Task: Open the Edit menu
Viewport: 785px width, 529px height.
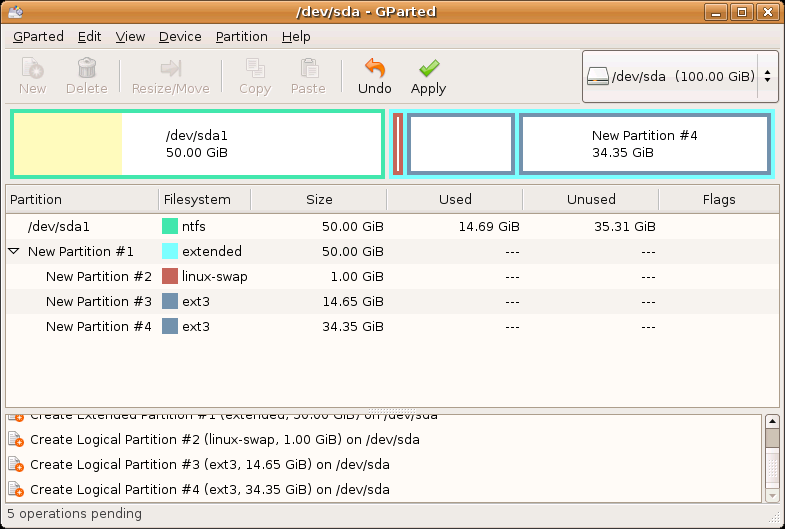Action: (x=89, y=37)
